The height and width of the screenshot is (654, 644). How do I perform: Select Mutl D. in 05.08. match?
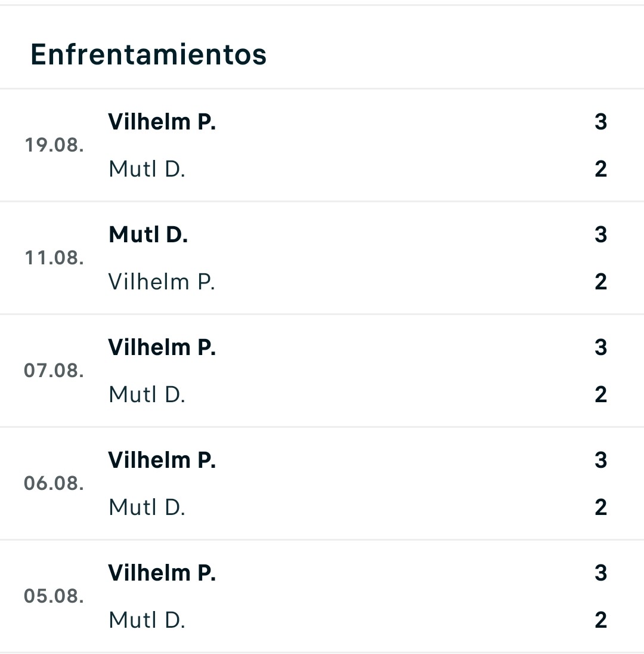(147, 620)
